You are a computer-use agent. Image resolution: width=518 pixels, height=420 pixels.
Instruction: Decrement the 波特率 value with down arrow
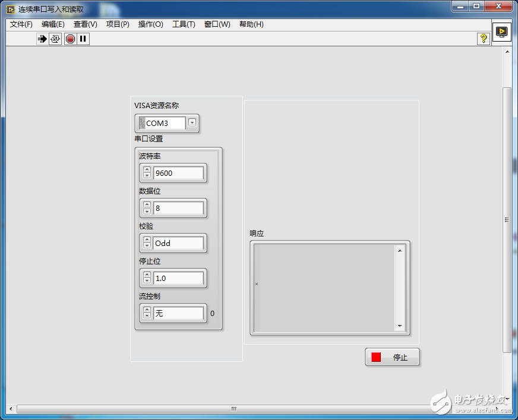point(147,176)
